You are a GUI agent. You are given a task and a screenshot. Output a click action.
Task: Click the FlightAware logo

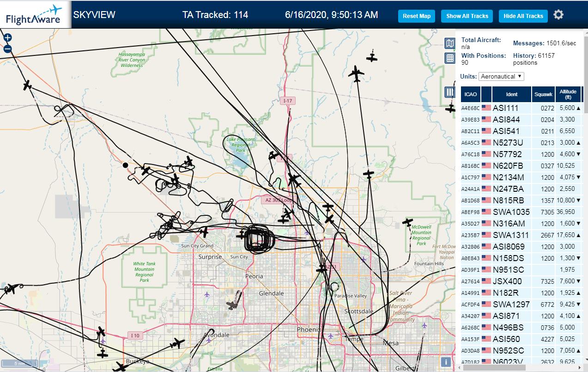36,15
